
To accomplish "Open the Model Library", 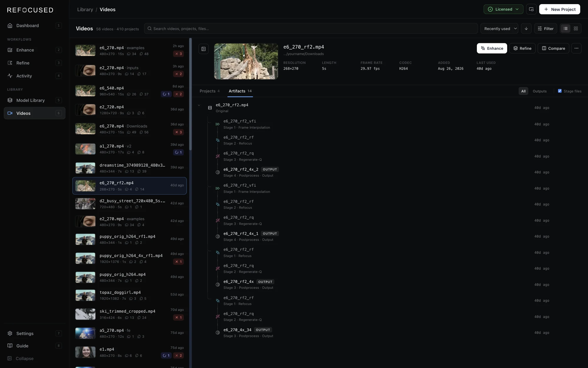I will click(34, 100).
